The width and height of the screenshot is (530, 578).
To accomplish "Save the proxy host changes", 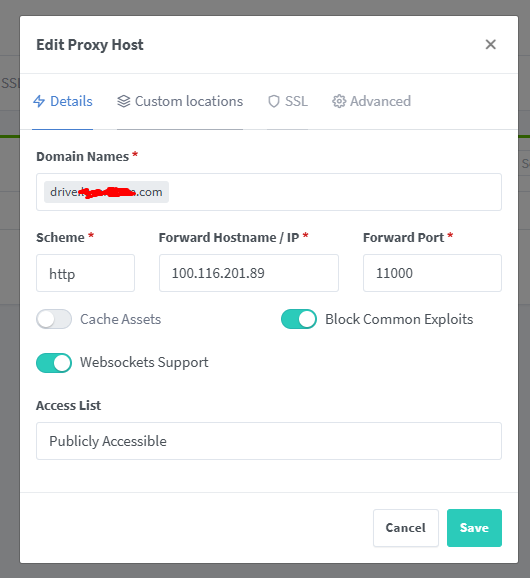I will (x=474, y=528).
